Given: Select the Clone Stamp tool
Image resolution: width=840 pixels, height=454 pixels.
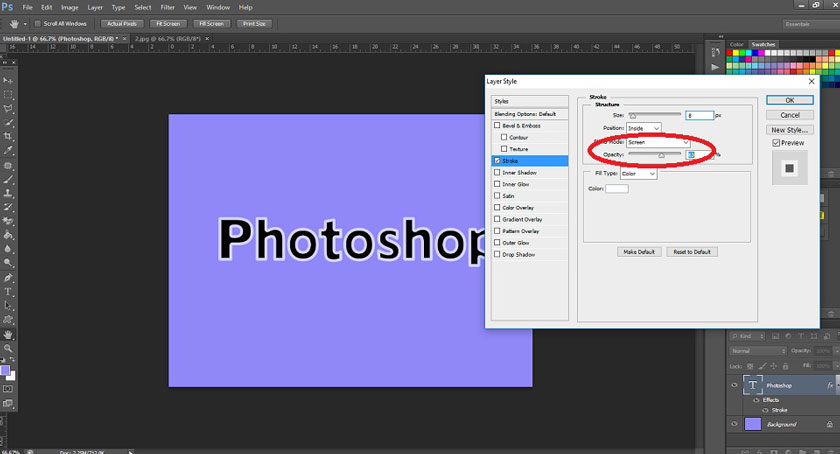Looking at the screenshot, I should tap(8, 193).
